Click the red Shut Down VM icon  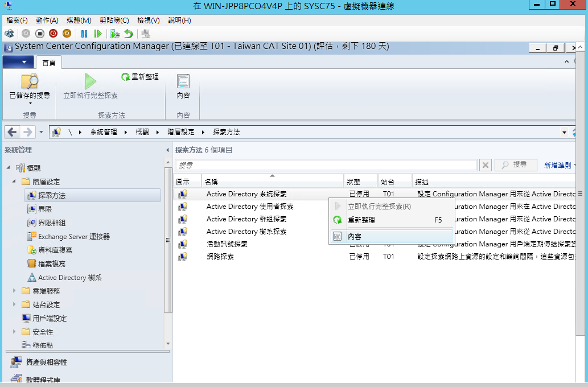(54, 34)
